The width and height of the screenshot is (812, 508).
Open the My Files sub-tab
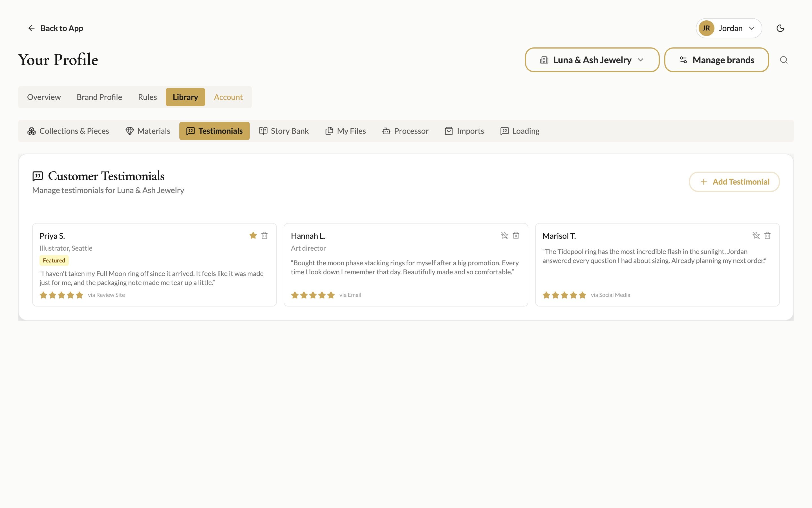(346, 131)
